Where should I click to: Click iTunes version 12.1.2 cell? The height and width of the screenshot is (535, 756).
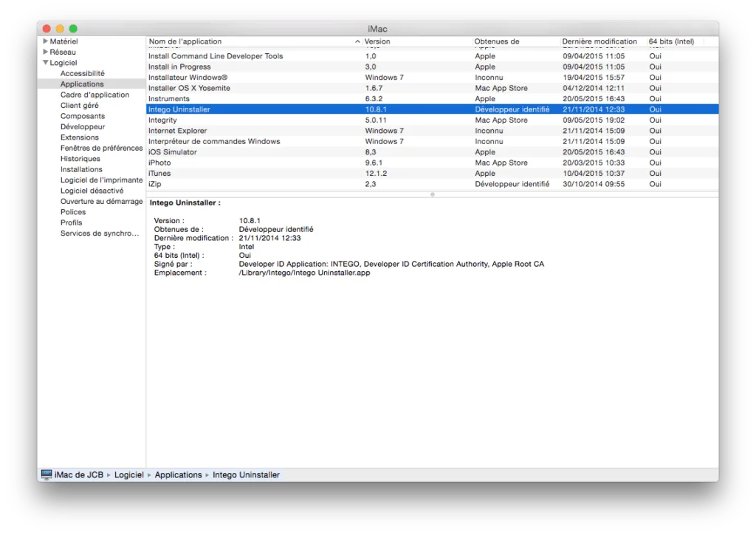[376, 173]
